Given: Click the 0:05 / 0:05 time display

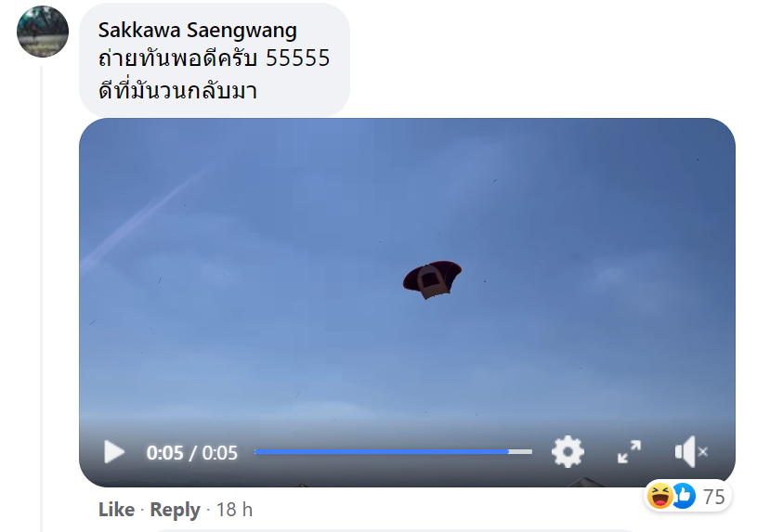Looking at the screenshot, I should (x=192, y=452).
